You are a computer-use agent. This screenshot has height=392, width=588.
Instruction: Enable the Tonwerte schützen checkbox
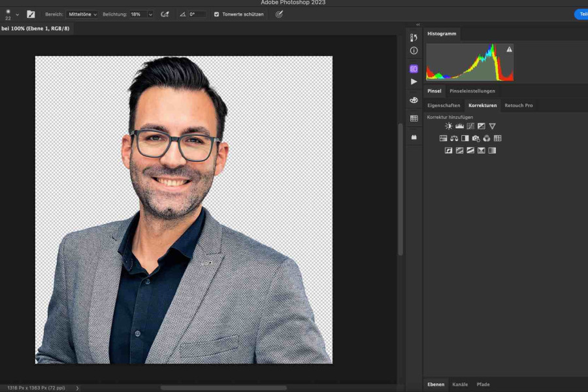(x=217, y=14)
